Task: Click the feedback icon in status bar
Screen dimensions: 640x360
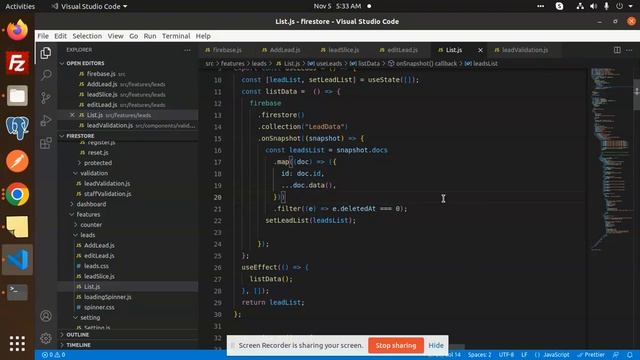Action: point(616,355)
